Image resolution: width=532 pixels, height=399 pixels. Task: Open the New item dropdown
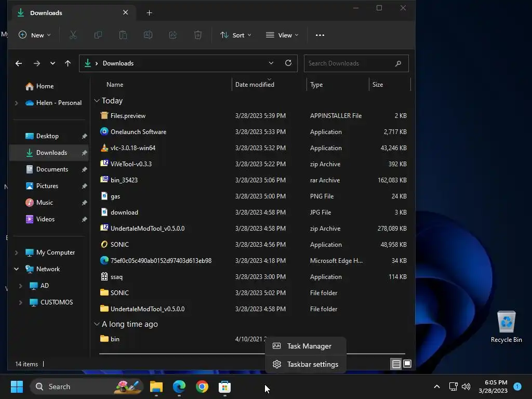point(35,35)
